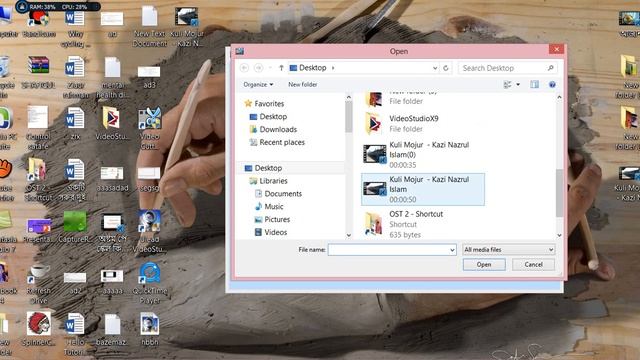Click in the File name field
The height and width of the screenshot is (360, 640).
pyautogui.click(x=388, y=249)
